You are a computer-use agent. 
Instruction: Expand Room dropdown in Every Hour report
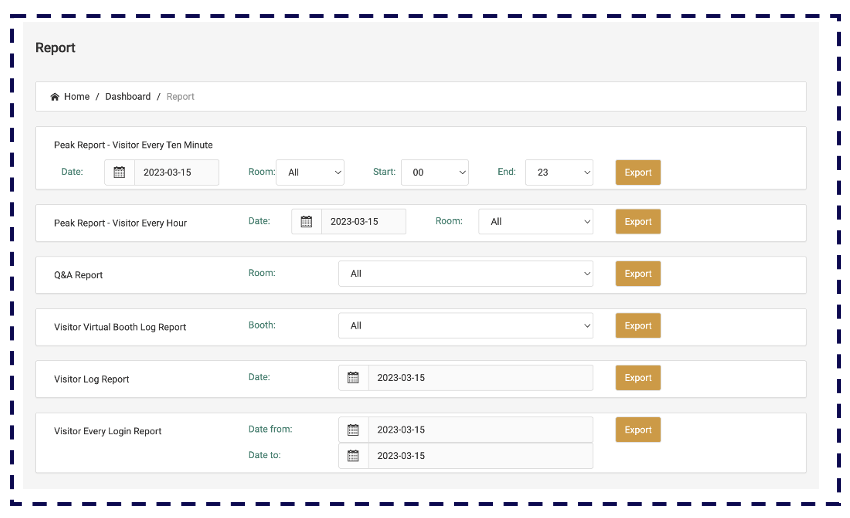[535, 222]
